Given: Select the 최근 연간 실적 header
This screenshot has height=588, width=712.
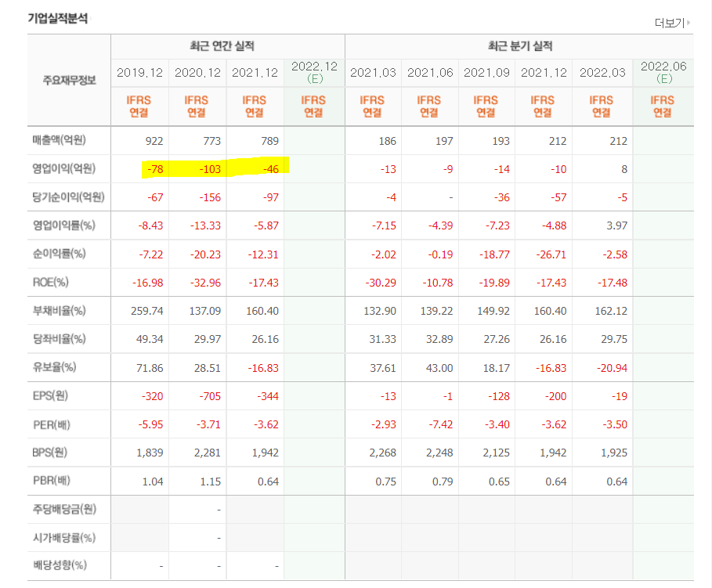Looking at the screenshot, I should tap(222, 46).
